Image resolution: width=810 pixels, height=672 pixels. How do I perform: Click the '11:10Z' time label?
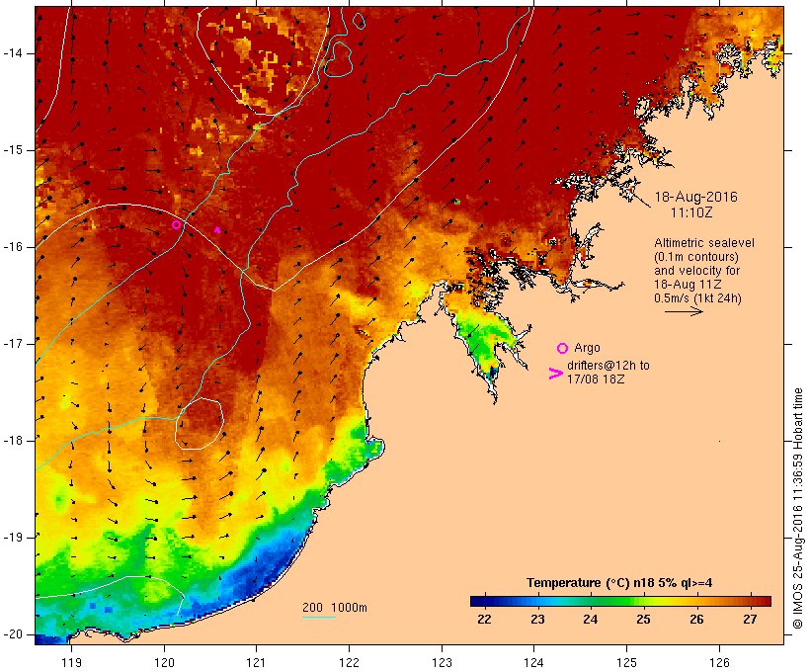pos(691,212)
